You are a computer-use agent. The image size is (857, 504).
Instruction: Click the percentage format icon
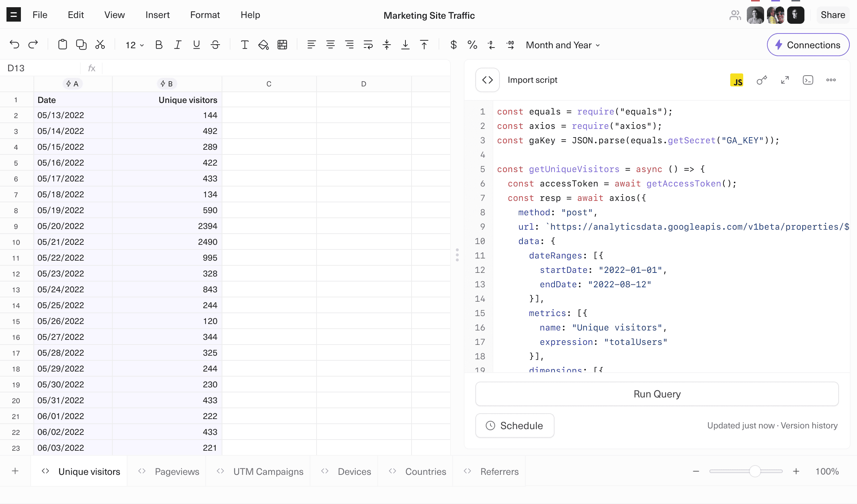click(x=473, y=45)
